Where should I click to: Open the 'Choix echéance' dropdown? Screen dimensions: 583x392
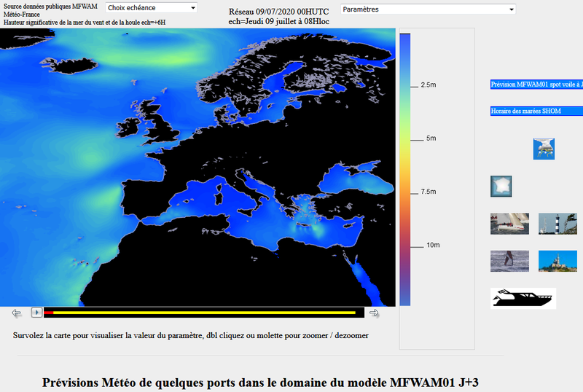coord(152,8)
